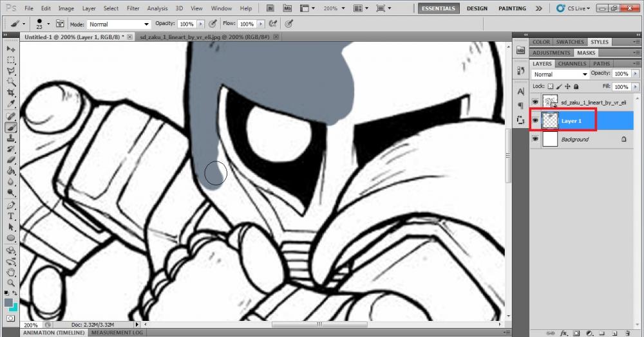Select the Polygonal Lasso tool
The height and width of the screenshot is (337, 644).
click(x=11, y=71)
